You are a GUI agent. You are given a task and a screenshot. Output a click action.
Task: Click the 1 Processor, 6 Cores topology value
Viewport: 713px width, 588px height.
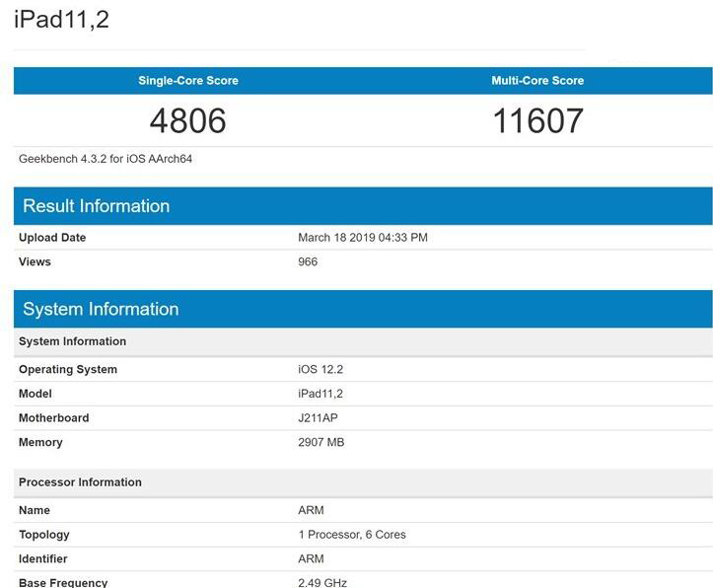352,535
